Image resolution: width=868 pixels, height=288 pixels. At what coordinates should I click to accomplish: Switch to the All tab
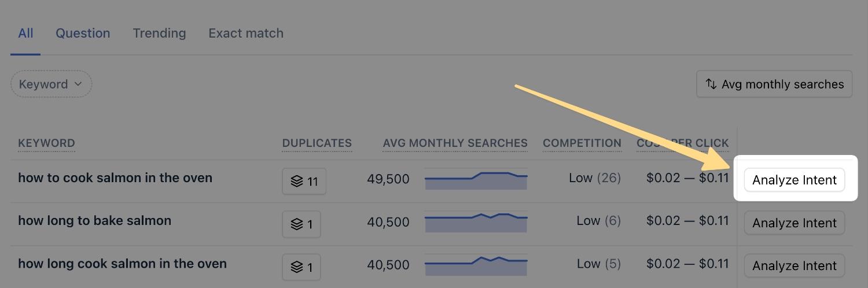25,34
